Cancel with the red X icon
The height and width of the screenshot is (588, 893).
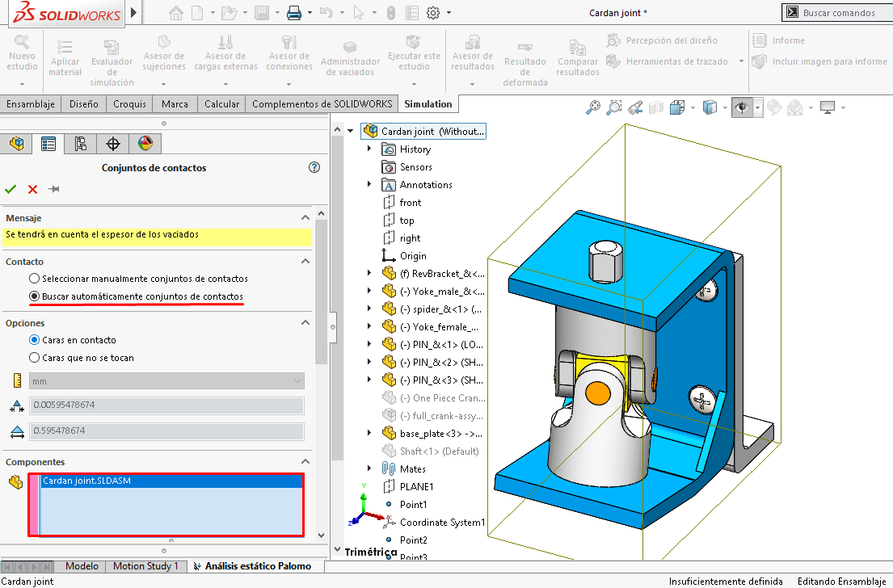32,189
